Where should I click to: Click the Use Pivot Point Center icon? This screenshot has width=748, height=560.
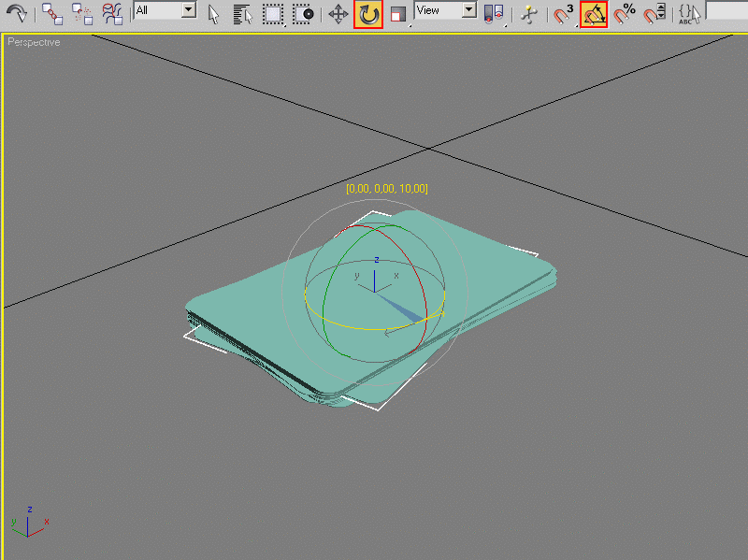494,14
